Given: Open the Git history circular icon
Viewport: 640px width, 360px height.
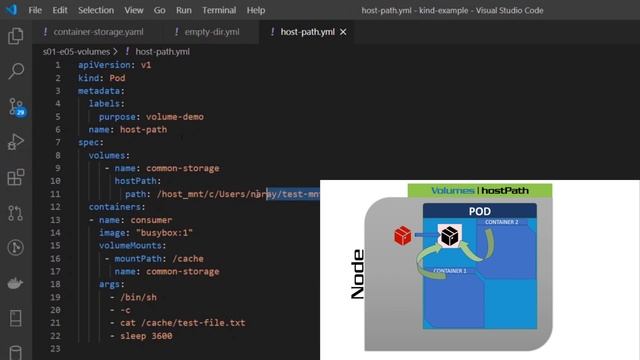Looking at the screenshot, I should coord(16,247).
